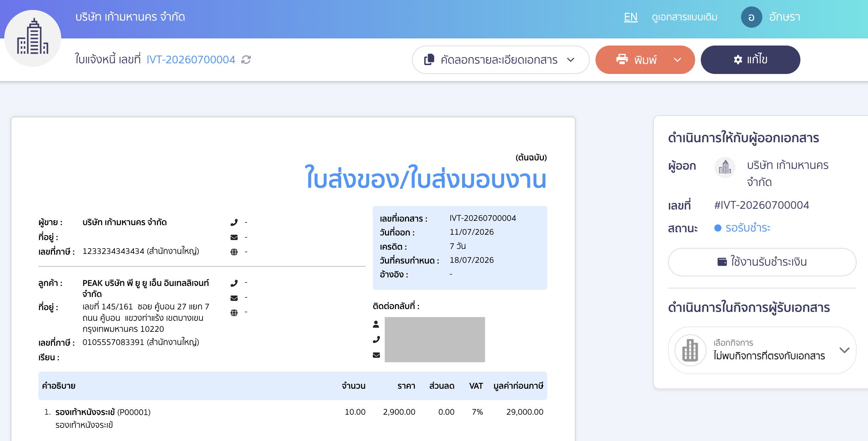This screenshot has width=868, height=441.
Task: Click wallet icon on payment button
Action: pos(722,262)
